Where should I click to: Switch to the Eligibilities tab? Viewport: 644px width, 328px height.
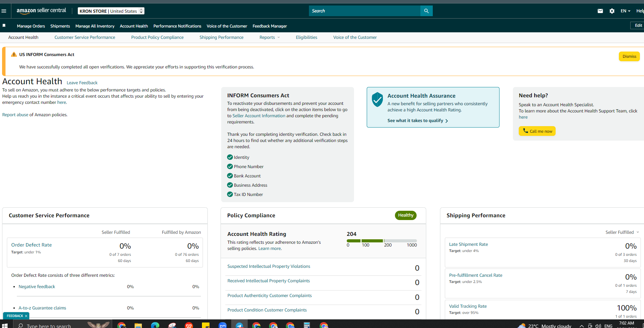coord(307,37)
